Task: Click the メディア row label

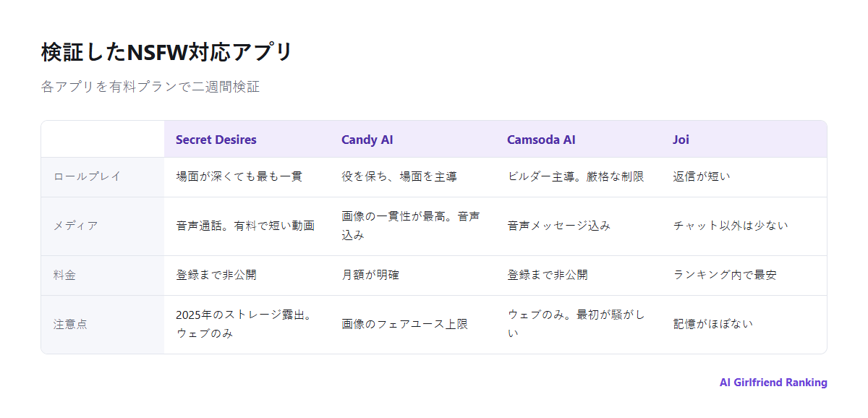Action: pos(75,226)
